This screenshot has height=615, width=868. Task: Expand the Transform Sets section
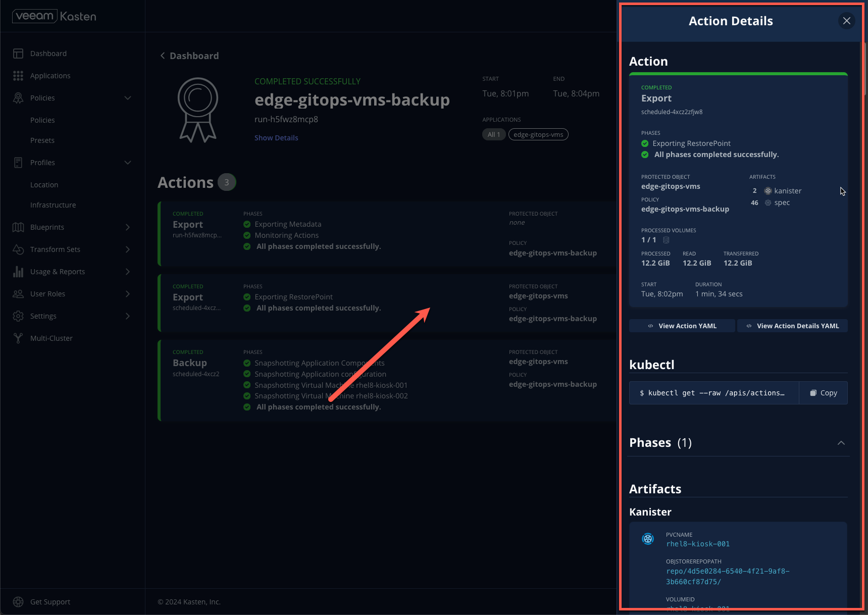128,249
